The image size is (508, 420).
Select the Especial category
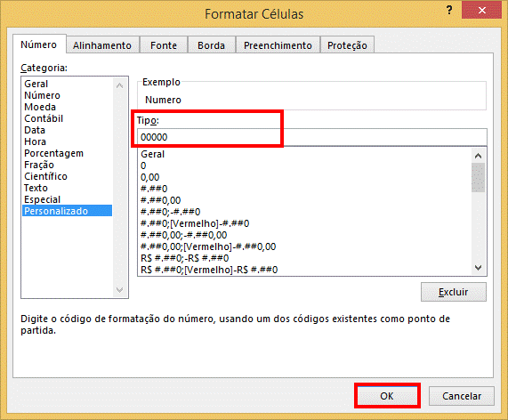click(x=68, y=199)
